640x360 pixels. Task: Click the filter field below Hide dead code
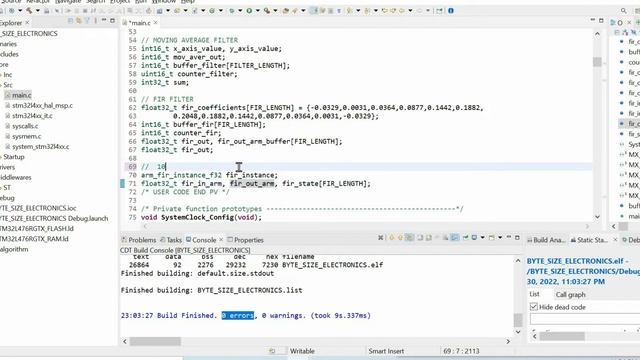tap(585, 319)
